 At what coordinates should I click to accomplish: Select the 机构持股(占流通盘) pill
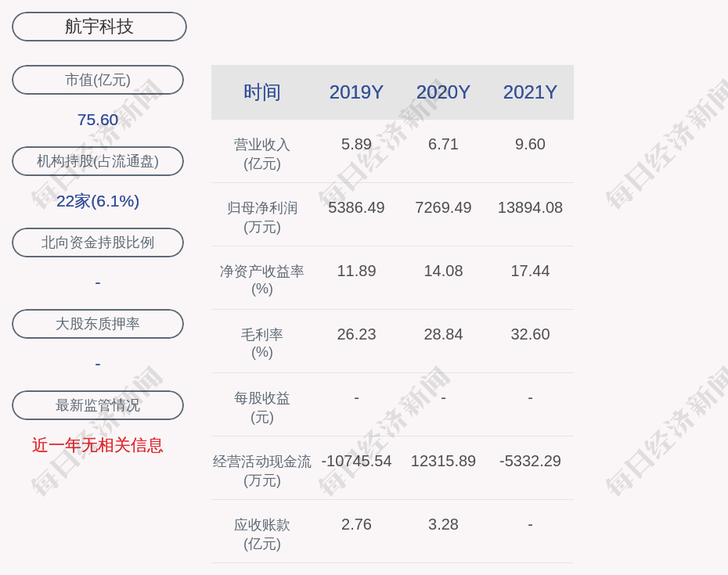point(98,161)
